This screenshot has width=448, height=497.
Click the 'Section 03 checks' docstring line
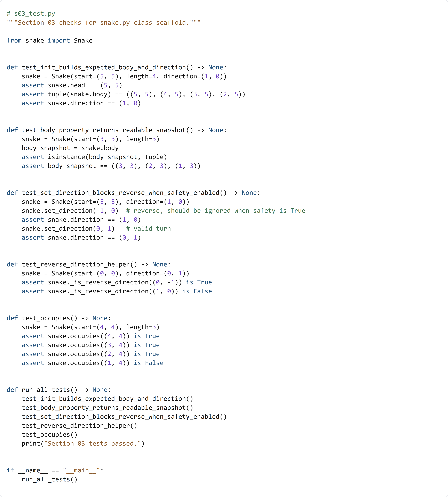(x=104, y=23)
